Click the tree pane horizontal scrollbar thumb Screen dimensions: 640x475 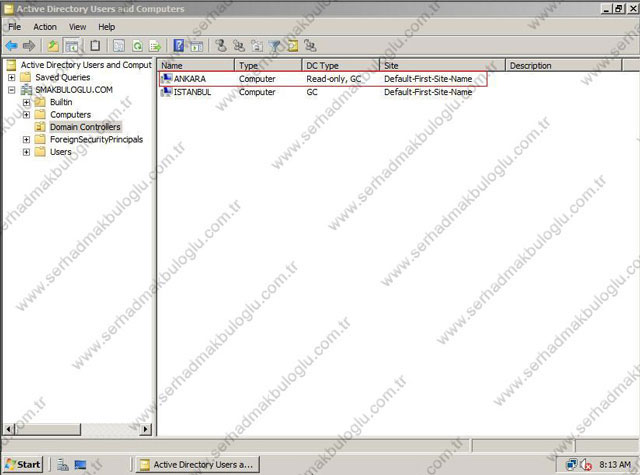pyautogui.click(x=48, y=429)
